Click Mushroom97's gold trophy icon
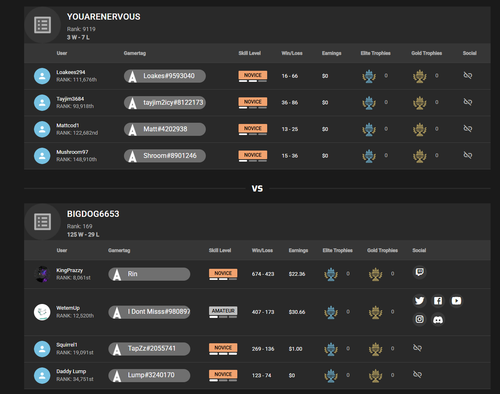 420,156
